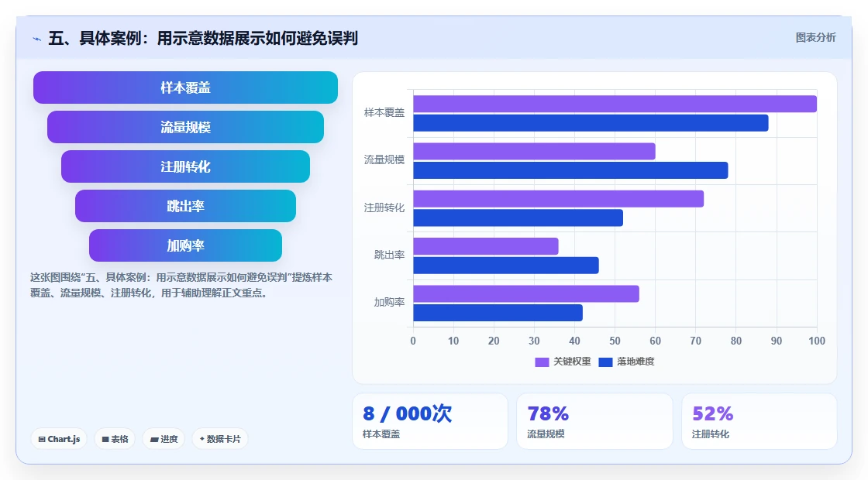The image size is (868, 480).
Task: Select the 样本覆盖 funnel stage
Action: 185,87
